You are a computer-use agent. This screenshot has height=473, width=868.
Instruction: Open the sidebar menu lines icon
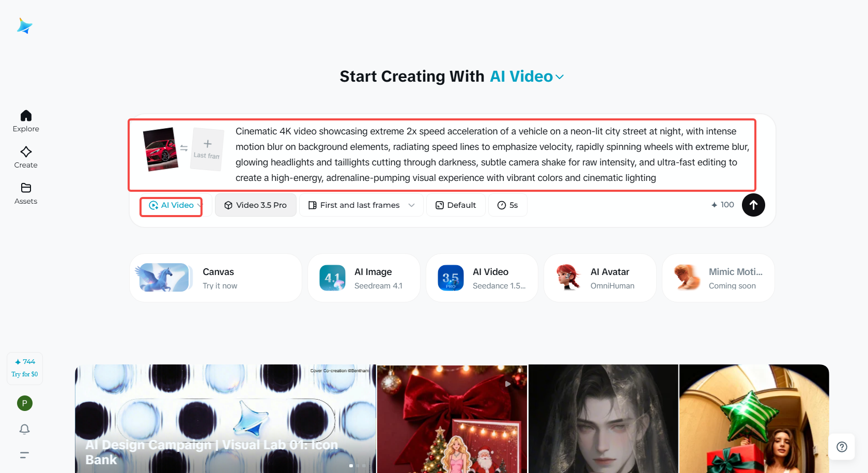(x=25, y=455)
